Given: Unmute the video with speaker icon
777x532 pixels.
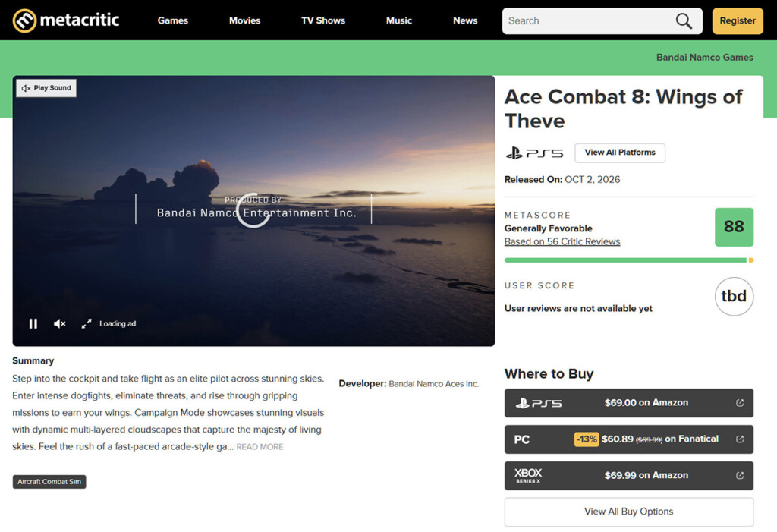Looking at the screenshot, I should click(59, 324).
